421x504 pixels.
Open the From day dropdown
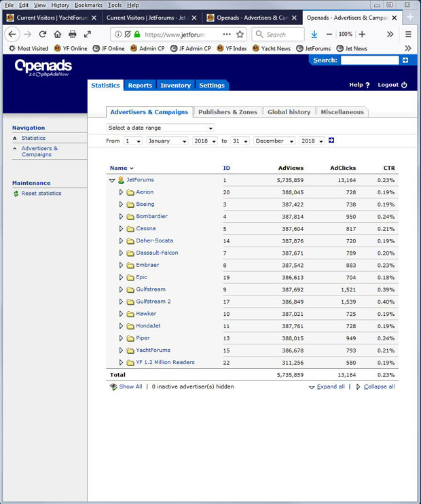point(133,141)
